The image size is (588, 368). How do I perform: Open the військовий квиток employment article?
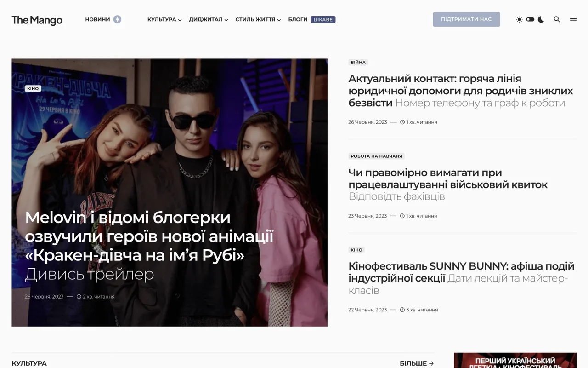tap(448, 184)
